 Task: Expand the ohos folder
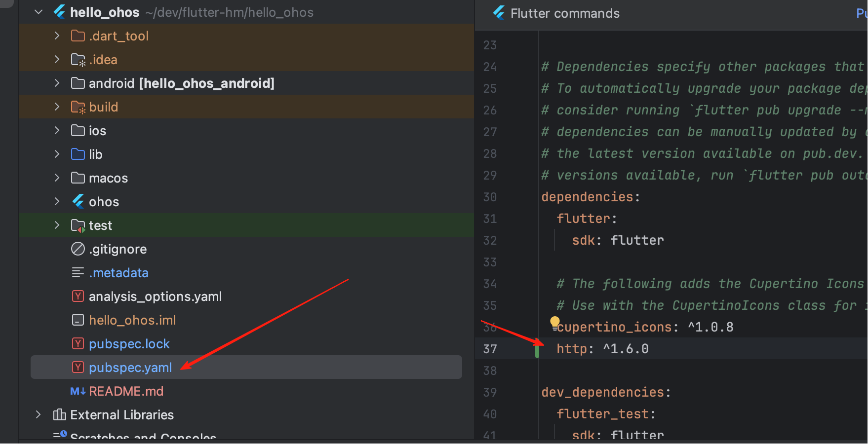57,201
